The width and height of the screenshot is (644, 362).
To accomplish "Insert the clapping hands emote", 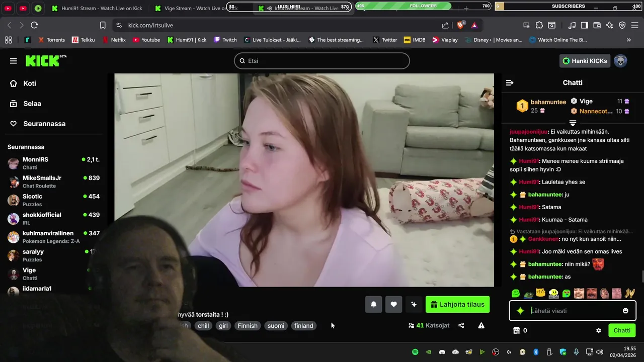I will (629, 293).
